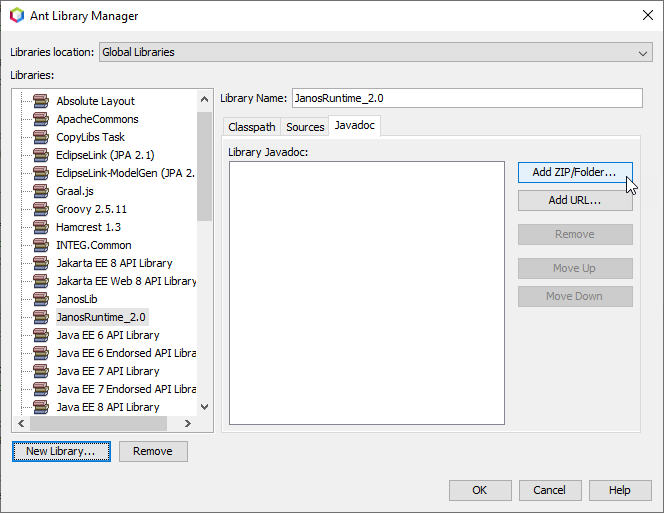Click the Java EE 7 Endorsed API icon
This screenshot has width=664, height=513.
41,389
